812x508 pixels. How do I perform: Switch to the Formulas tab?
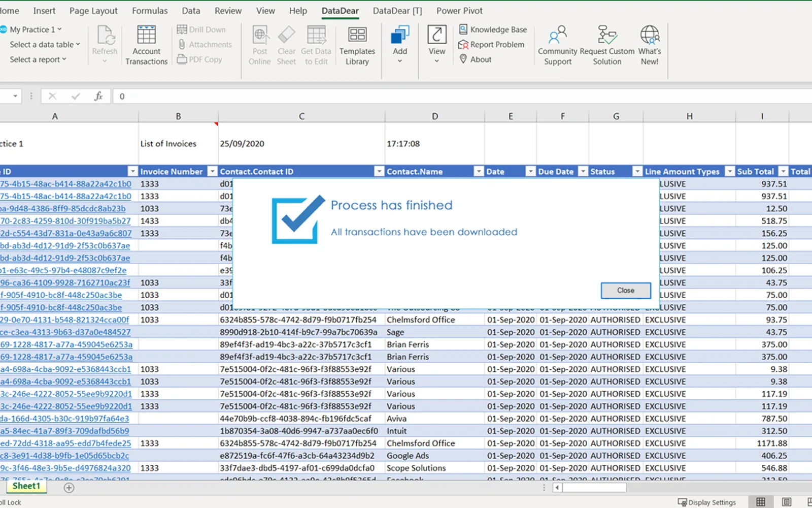(150, 11)
